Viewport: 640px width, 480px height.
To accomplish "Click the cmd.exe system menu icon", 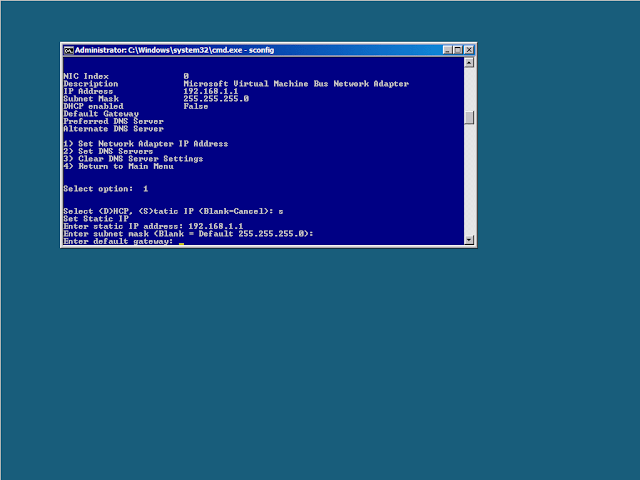I will click(x=68, y=50).
